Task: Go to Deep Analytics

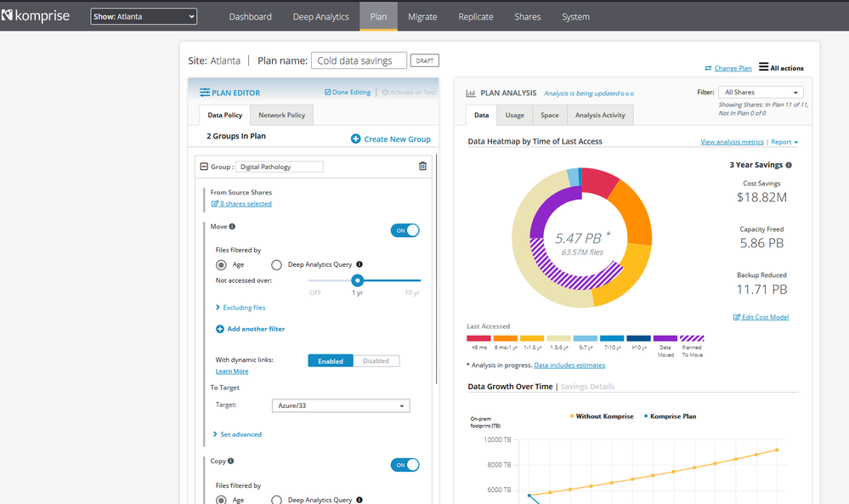Action: (321, 17)
